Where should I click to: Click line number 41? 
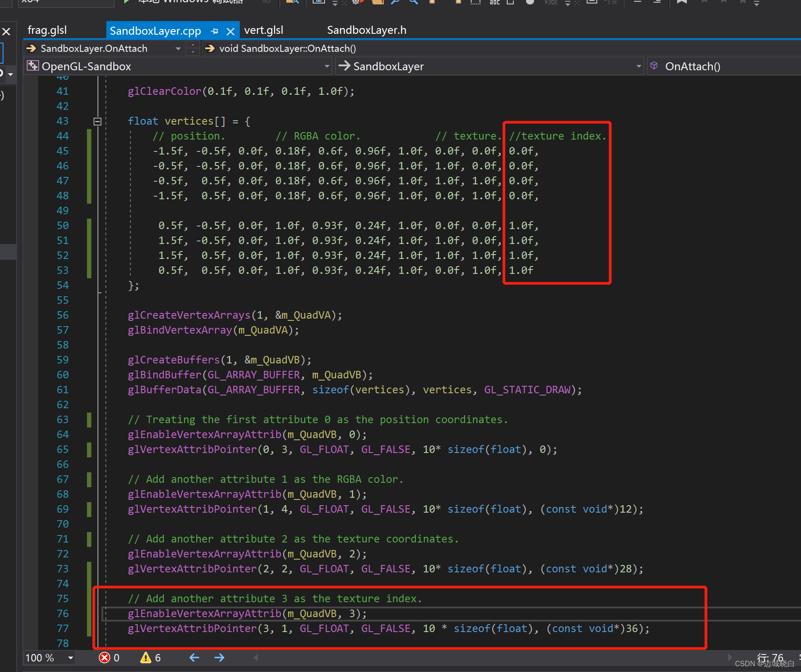click(x=63, y=91)
